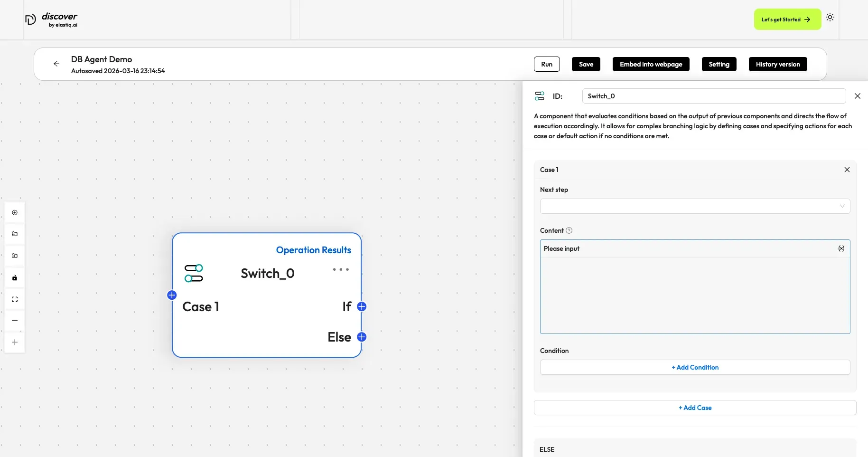Image resolution: width=868 pixels, height=457 pixels.
Task: Click the add component circle-plus icon
Action: click(x=15, y=213)
